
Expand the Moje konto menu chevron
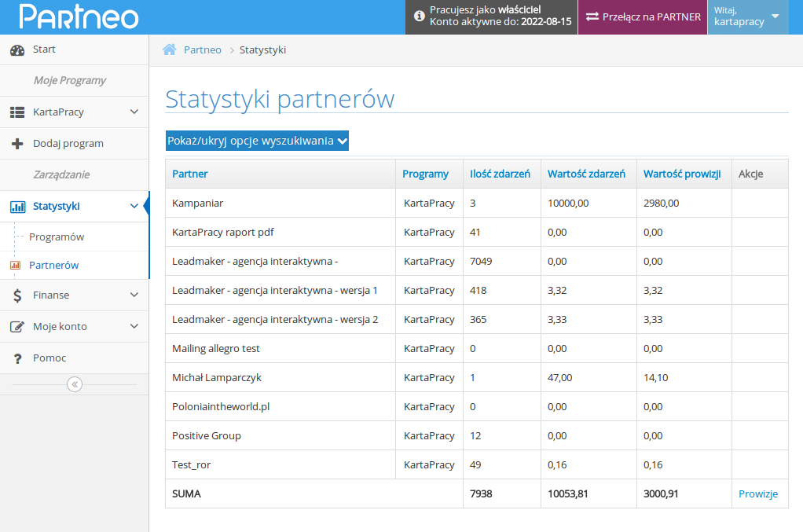[134, 326]
